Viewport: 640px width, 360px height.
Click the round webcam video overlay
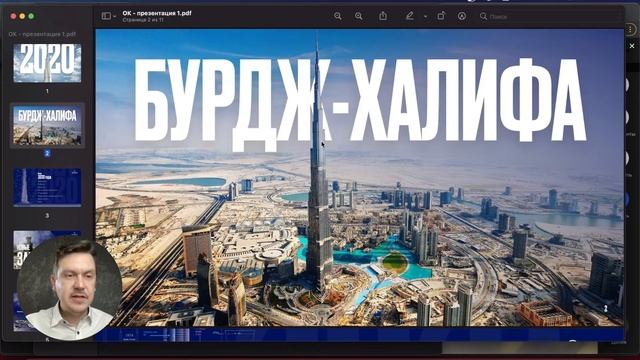click(x=69, y=288)
